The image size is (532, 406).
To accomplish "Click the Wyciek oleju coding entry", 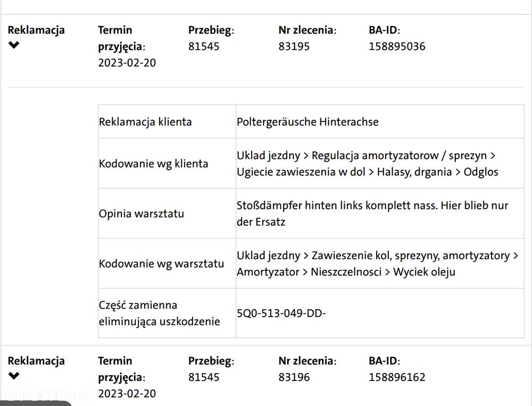I will [x=424, y=272].
